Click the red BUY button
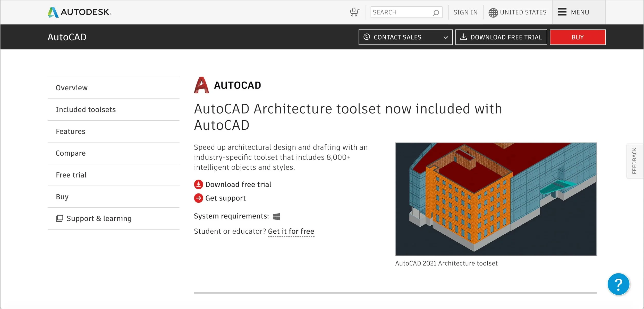 point(578,37)
